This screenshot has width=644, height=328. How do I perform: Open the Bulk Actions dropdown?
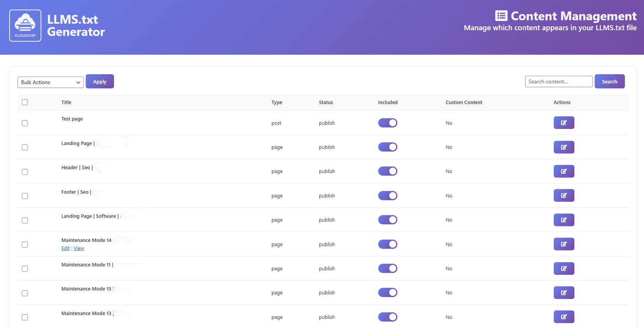(51, 82)
